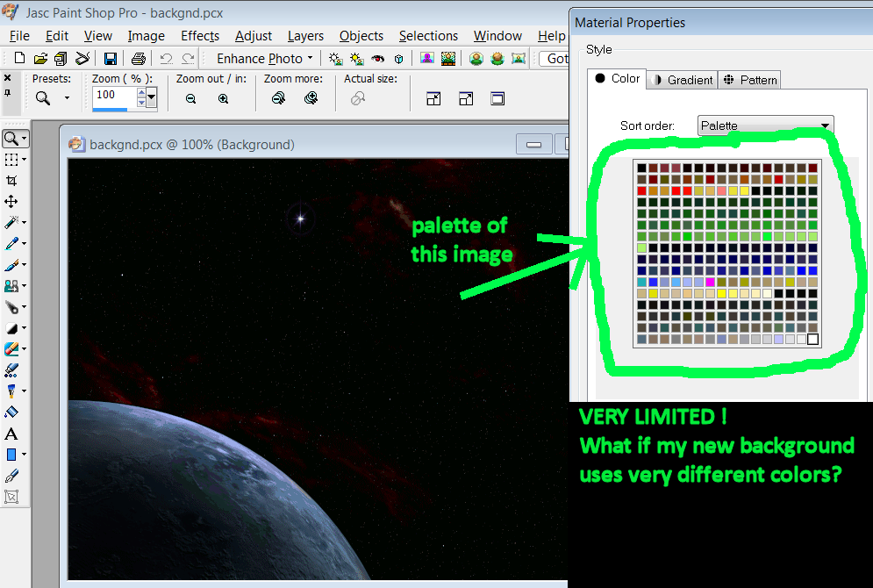Open the Selections menu
The width and height of the screenshot is (873, 588).
click(x=428, y=36)
